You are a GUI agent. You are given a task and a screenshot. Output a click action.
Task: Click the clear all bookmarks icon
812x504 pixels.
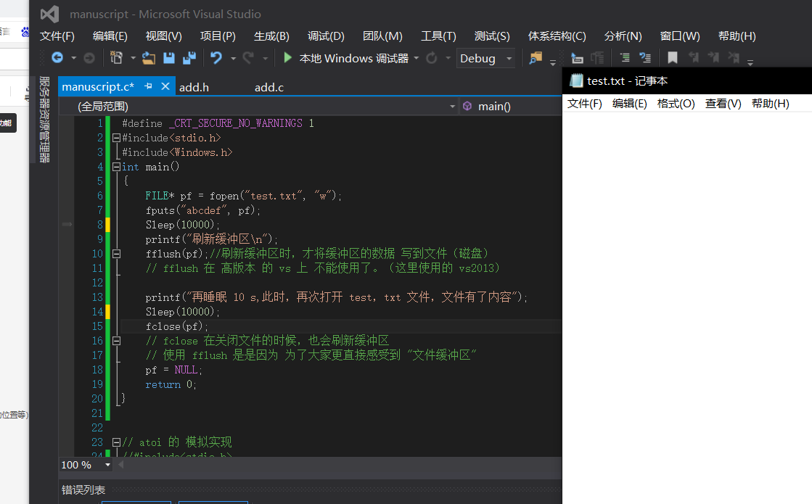pos(734,58)
